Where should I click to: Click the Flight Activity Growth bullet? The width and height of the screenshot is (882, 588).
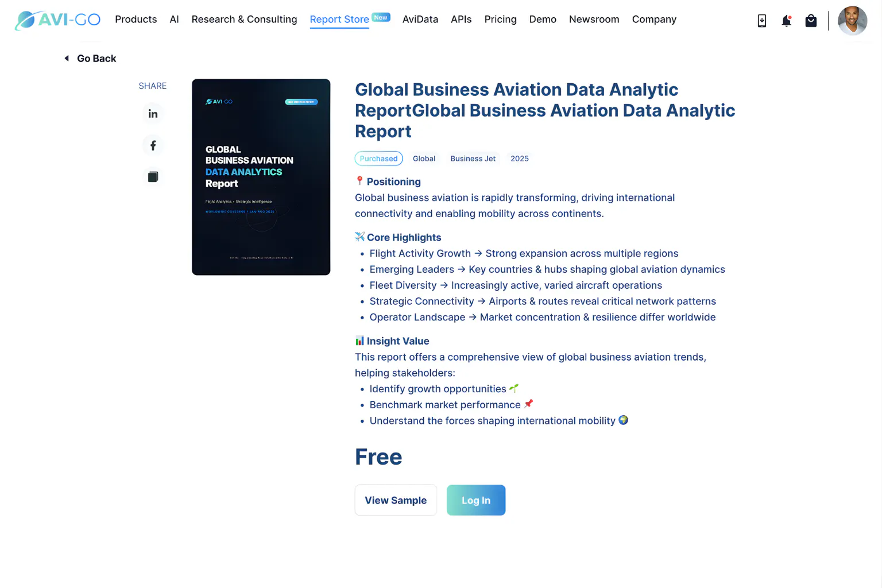point(524,253)
